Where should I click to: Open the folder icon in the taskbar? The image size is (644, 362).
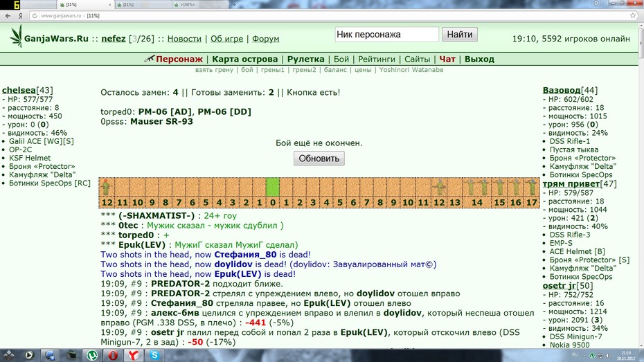point(71,355)
